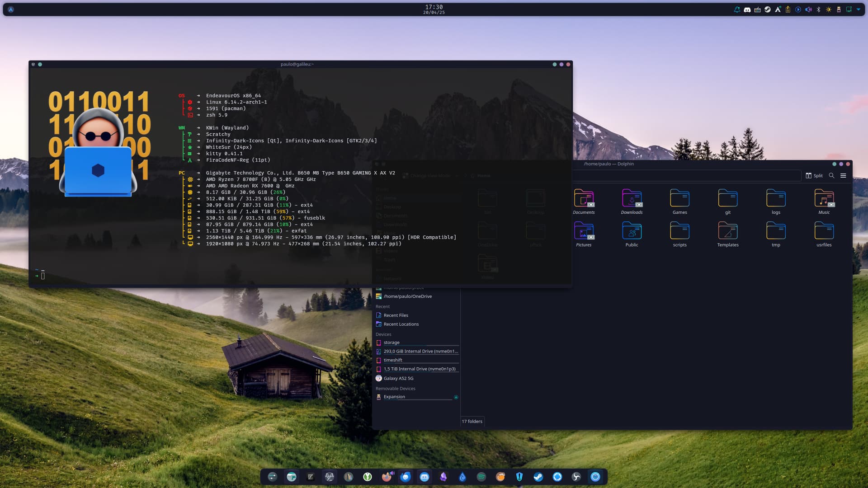
Task: Open Recent Locations in Places panel
Action: 417,324
